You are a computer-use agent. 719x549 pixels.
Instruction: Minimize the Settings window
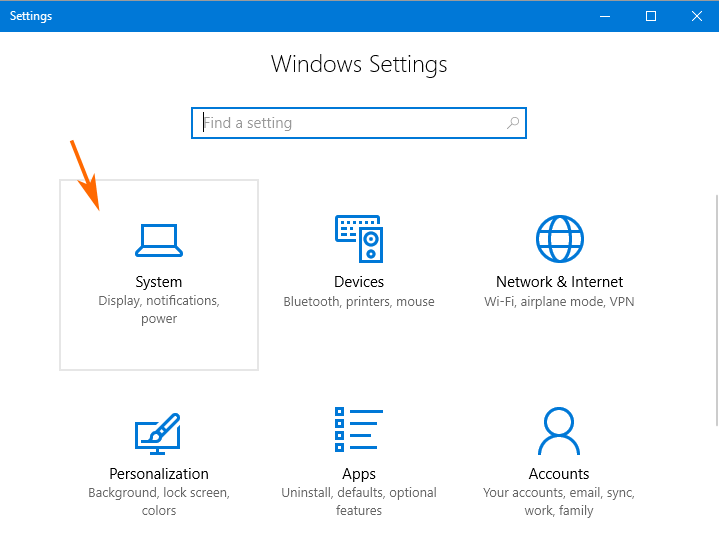[605, 16]
